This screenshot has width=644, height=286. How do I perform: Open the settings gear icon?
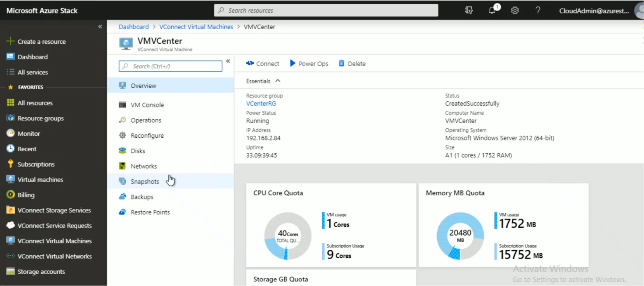click(515, 11)
